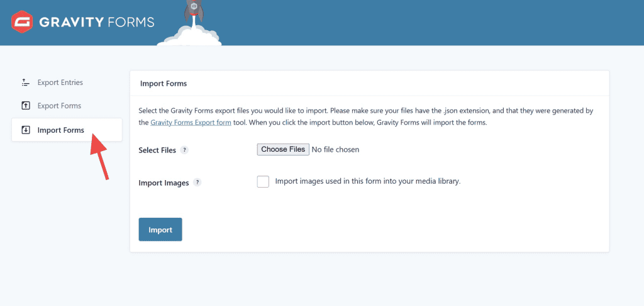This screenshot has width=644, height=306.
Task: Select the Import Forms menu item
Action: [x=67, y=130]
